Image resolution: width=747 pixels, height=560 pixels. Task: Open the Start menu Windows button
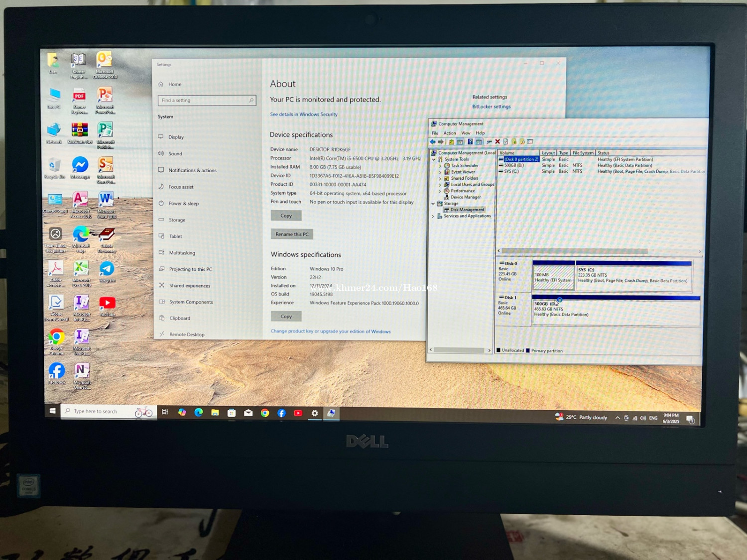pos(52,411)
